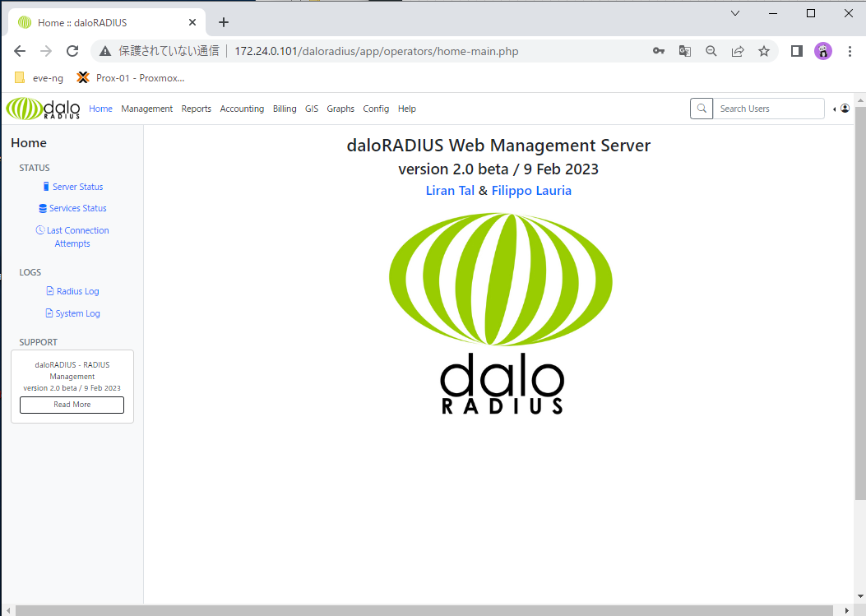Click the vertical scrollbar down arrow
866x616 pixels.
point(860,596)
